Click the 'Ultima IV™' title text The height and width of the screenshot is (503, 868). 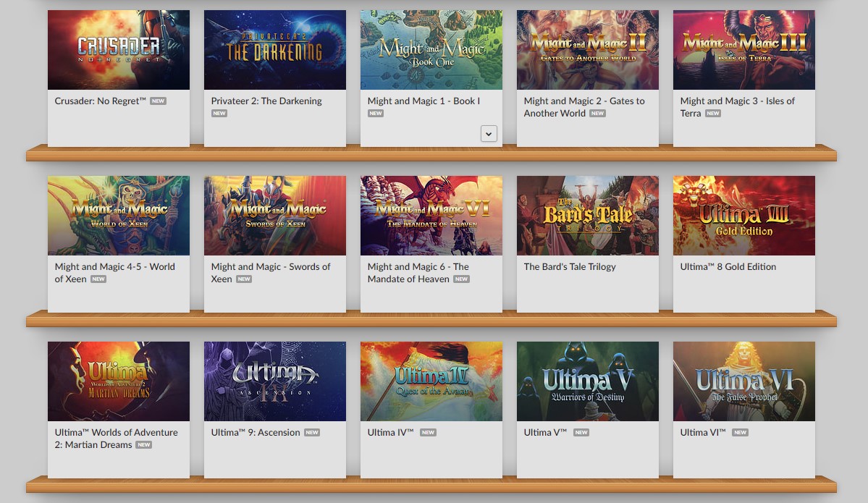click(x=390, y=432)
